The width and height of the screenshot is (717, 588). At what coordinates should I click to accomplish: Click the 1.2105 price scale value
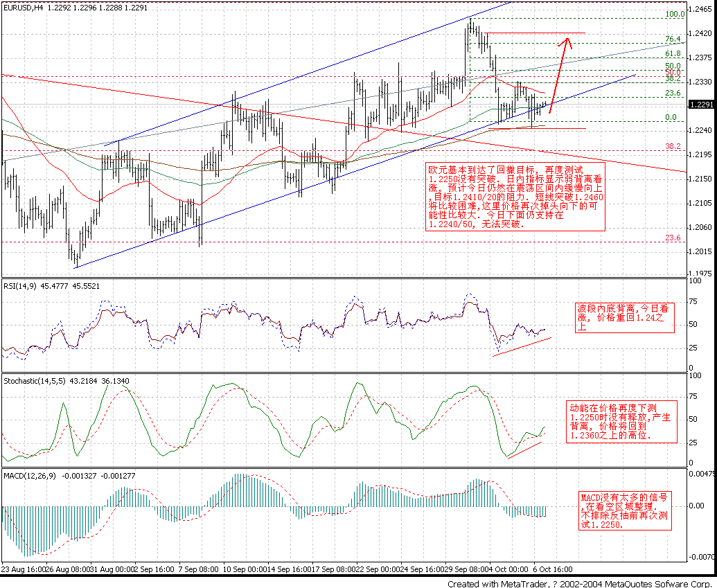[x=702, y=203]
